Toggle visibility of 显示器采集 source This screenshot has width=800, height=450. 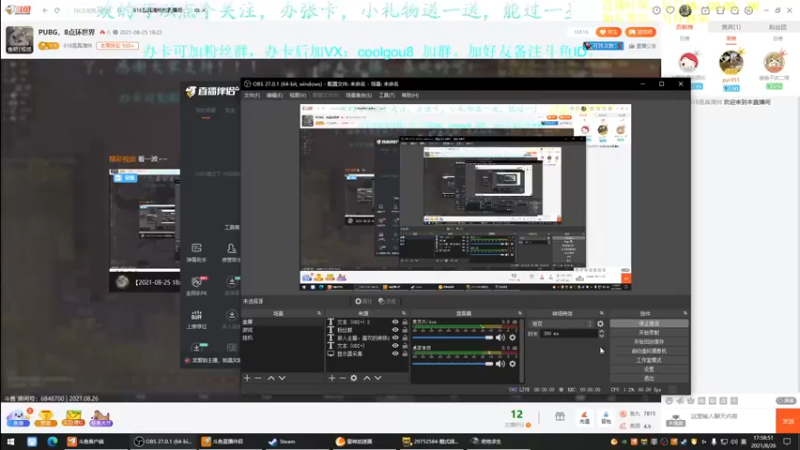pyautogui.click(x=395, y=354)
